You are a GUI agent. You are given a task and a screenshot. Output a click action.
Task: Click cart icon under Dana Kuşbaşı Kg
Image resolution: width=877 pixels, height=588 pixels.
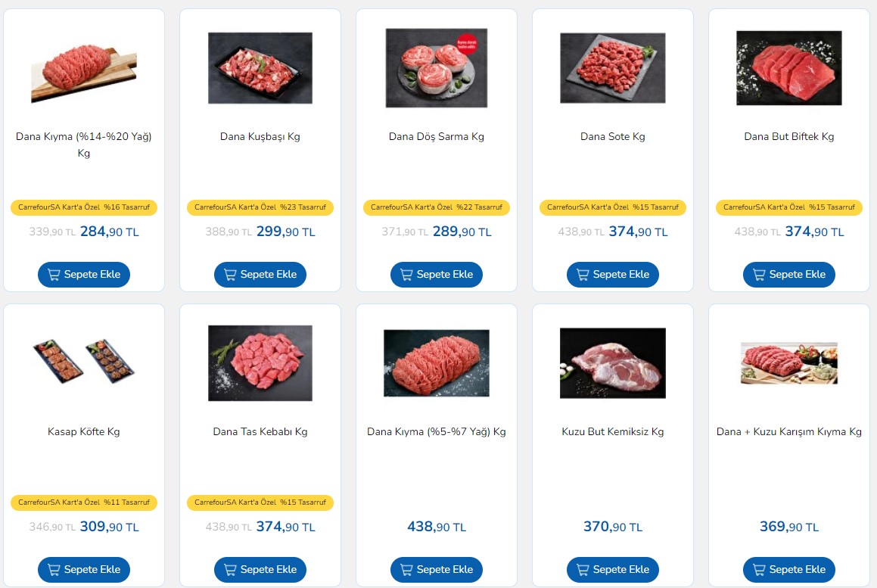230,275
